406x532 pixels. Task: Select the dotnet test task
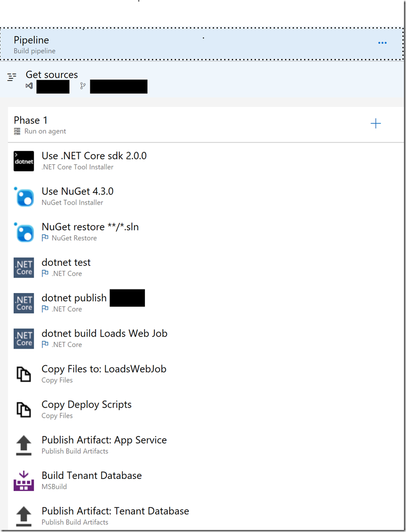click(66, 262)
